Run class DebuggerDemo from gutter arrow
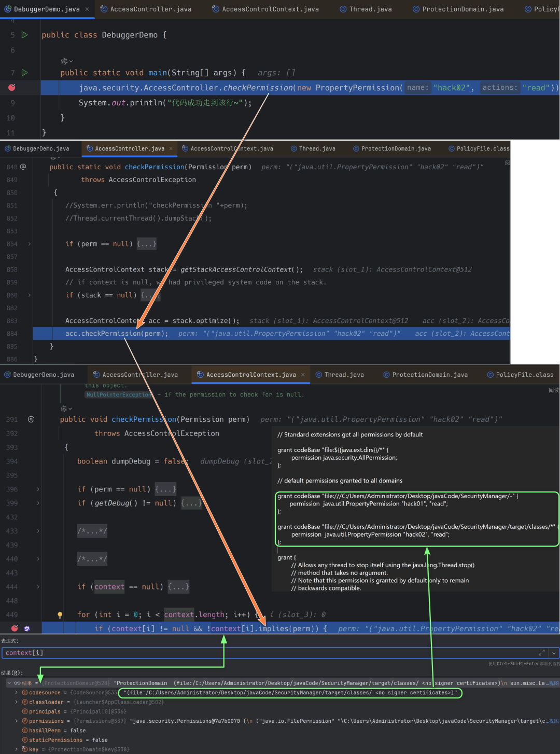The height and width of the screenshot is (754, 560). [x=24, y=35]
